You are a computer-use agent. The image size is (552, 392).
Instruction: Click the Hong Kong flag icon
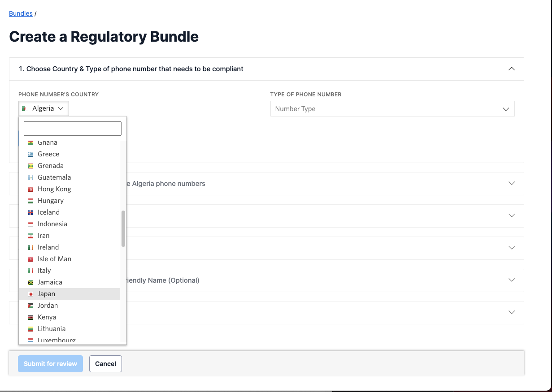pyautogui.click(x=30, y=189)
